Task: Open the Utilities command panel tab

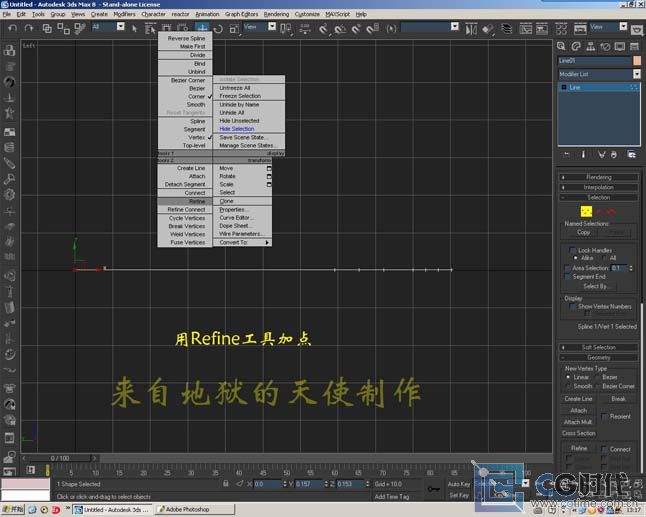Action: pyautogui.click(x=634, y=46)
